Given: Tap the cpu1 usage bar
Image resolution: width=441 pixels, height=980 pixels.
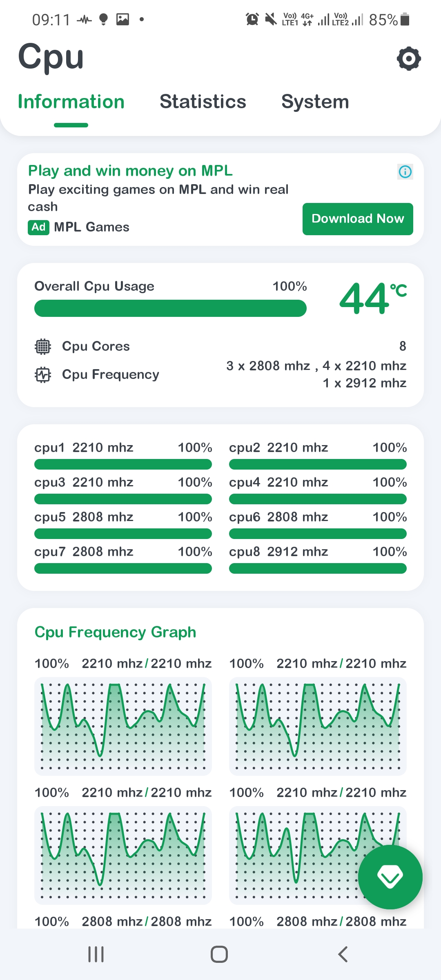Looking at the screenshot, I should [123, 464].
